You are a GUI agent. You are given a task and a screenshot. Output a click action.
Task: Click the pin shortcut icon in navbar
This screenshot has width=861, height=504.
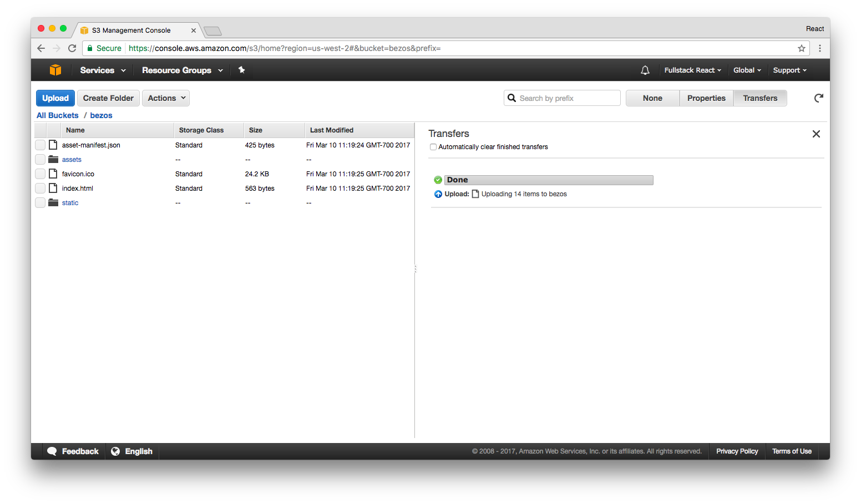pos(241,70)
